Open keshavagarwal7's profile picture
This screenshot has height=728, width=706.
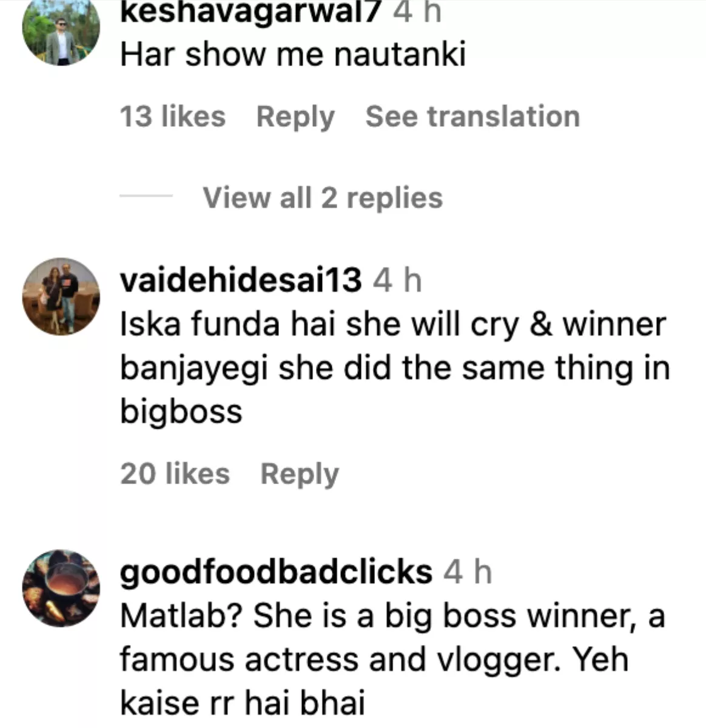(x=61, y=30)
